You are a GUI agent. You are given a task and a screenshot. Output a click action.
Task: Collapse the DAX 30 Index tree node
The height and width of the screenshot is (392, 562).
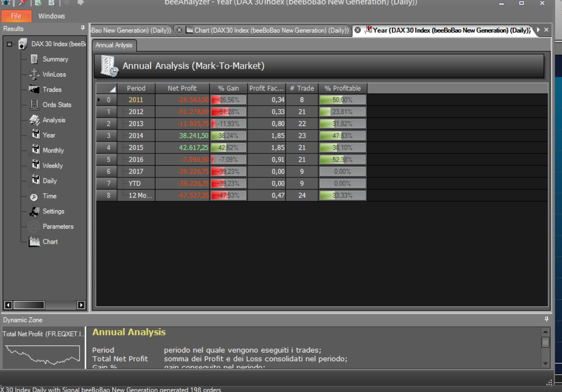pos(10,44)
